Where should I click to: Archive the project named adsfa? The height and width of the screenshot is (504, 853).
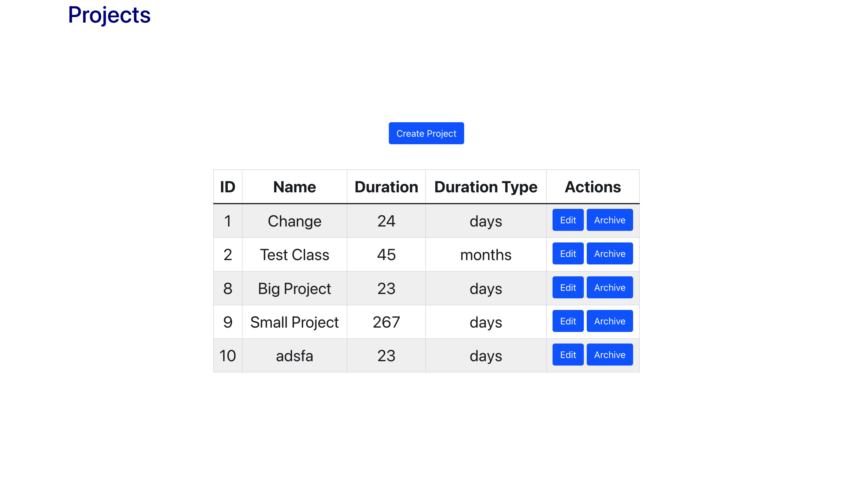coord(609,355)
